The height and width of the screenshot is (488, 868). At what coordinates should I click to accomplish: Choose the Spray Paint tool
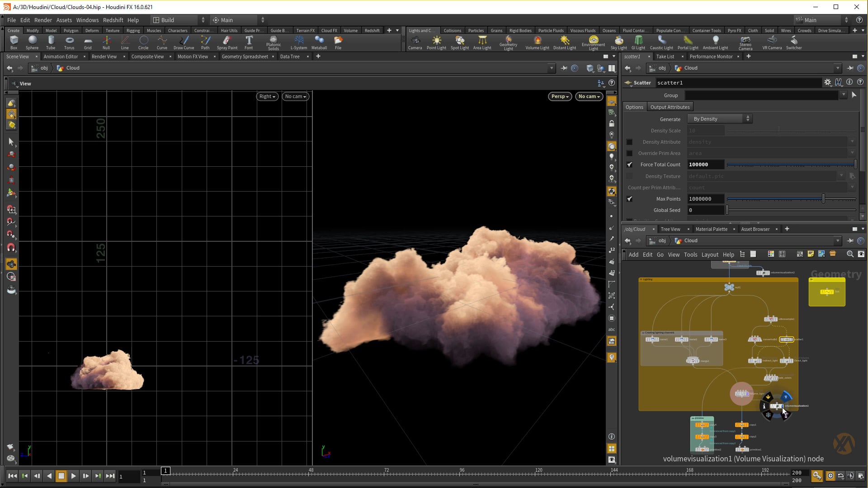(x=227, y=42)
